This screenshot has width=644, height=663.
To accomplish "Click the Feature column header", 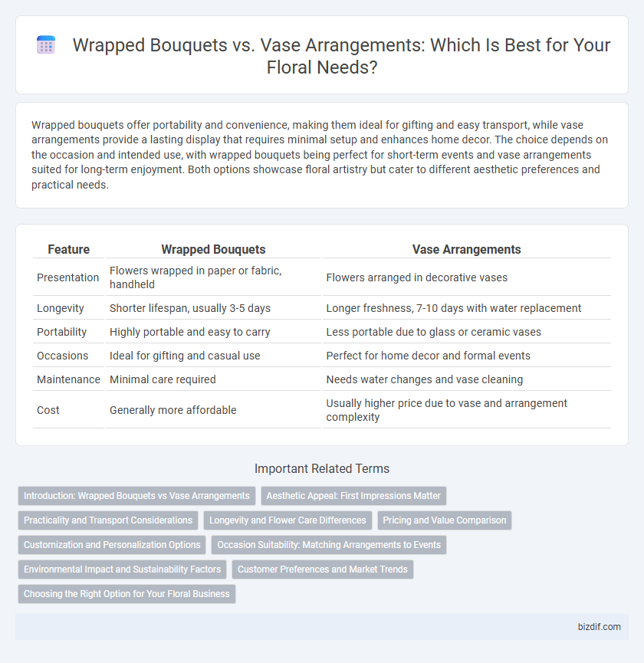I will pyautogui.click(x=68, y=249).
